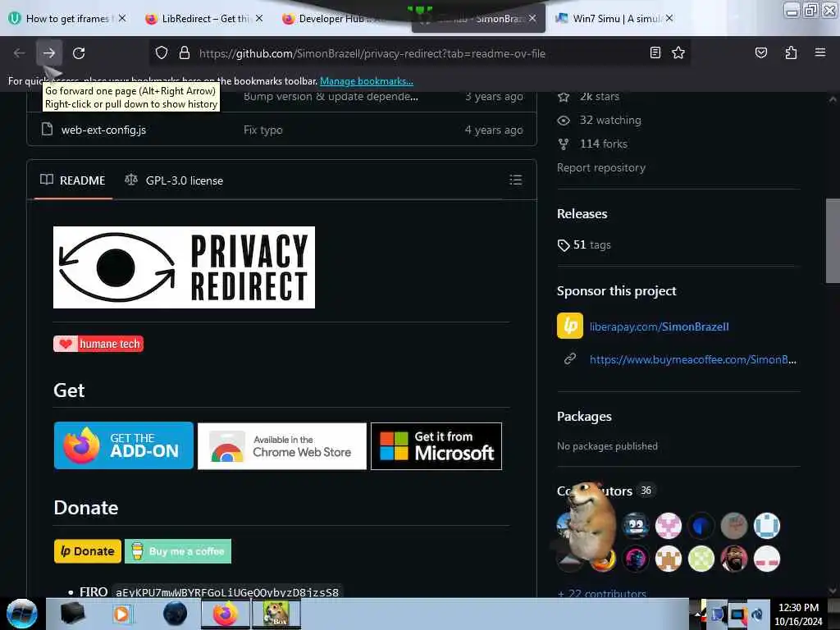Click Firefox 'Get the Add-on' badge
Screen dimensions: 840x630
click(124, 445)
